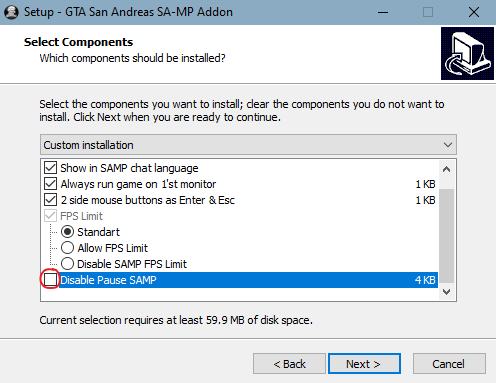Toggle the FPS Limit checkbox
This screenshot has width=496, height=383.
pos(50,216)
